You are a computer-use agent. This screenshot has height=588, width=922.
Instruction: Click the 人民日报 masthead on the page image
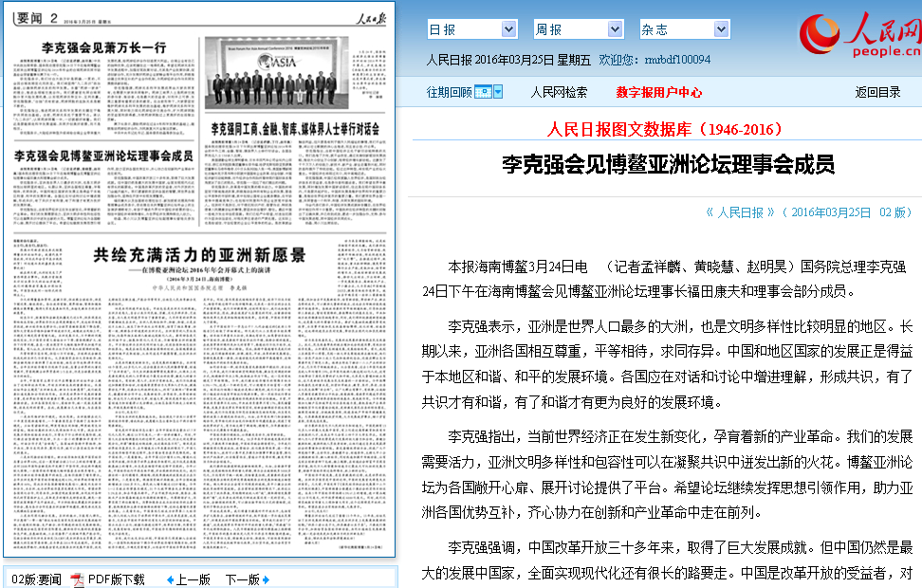371,18
